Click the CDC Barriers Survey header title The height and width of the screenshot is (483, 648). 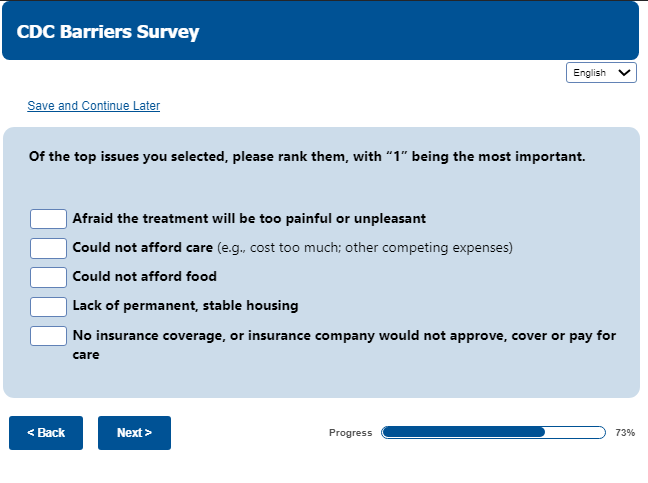(x=108, y=32)
